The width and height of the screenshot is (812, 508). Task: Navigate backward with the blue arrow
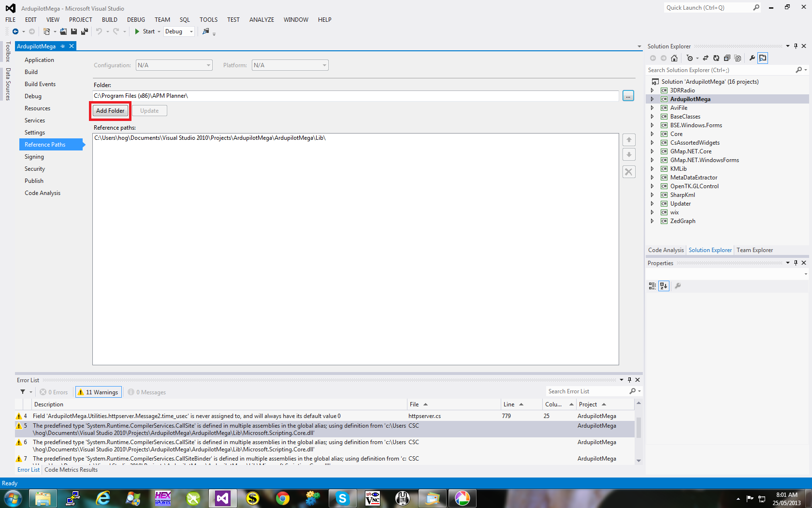pyautogui.click(x=15, y=31)
